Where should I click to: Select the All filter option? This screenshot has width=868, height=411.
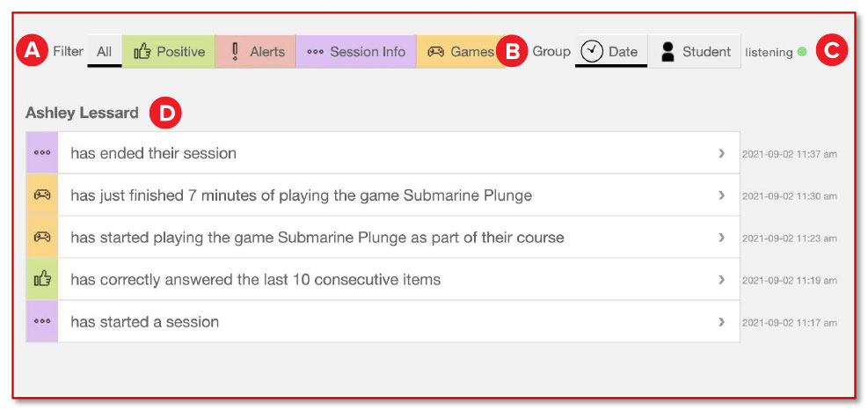(x=104, y=52)
